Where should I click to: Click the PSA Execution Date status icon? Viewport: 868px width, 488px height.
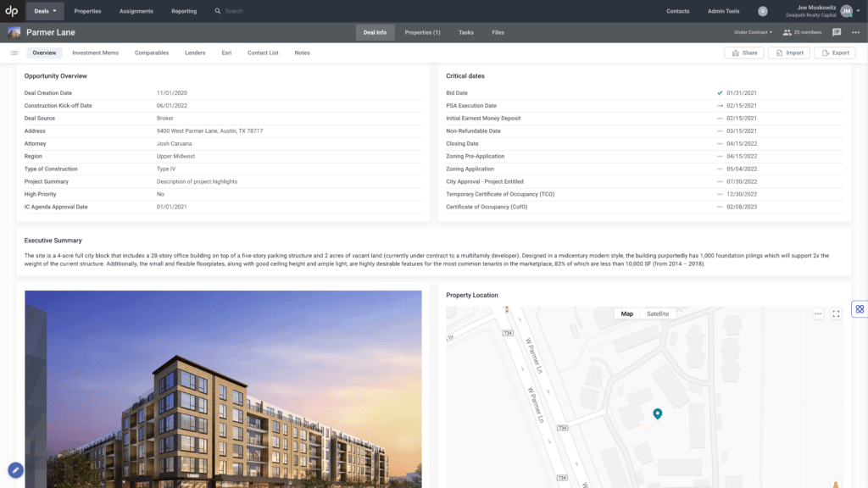tap(720, 106)
